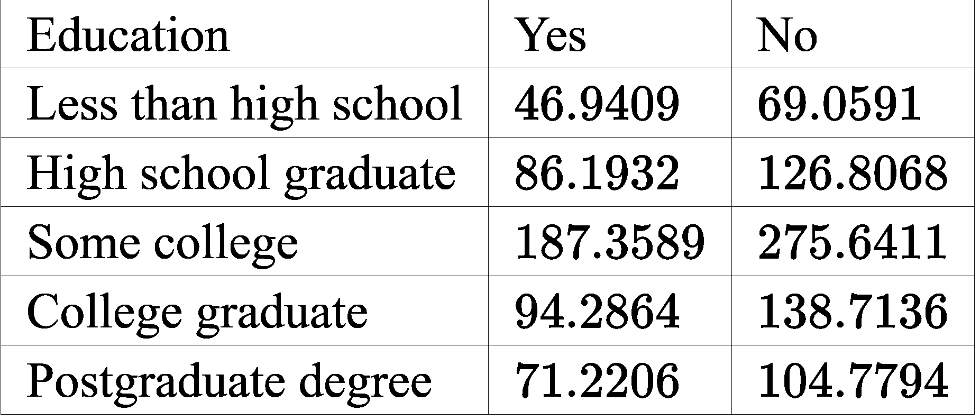Click the value 275.6411
This screenshot has height=420, width=980.
click(852, 242)
